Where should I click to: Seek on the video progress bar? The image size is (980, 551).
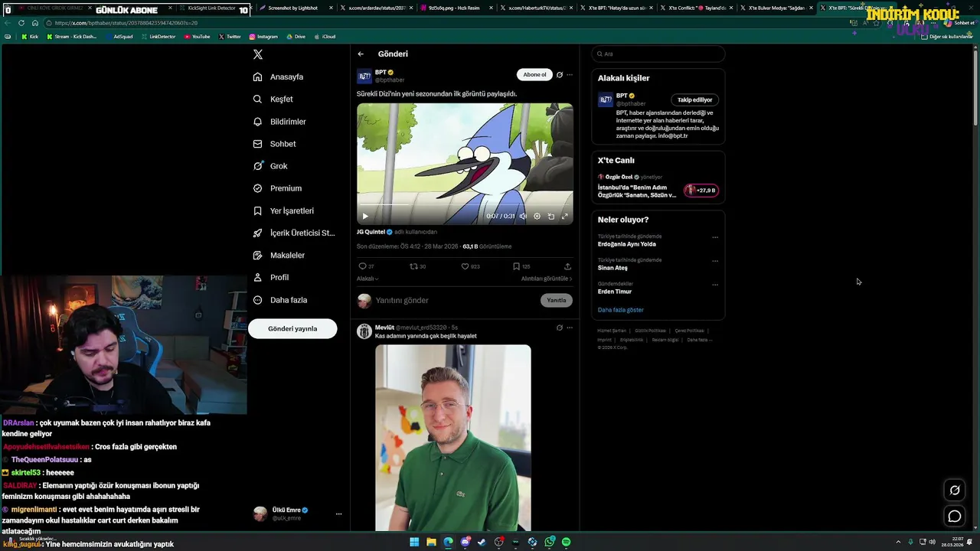(x=465, y=205)
